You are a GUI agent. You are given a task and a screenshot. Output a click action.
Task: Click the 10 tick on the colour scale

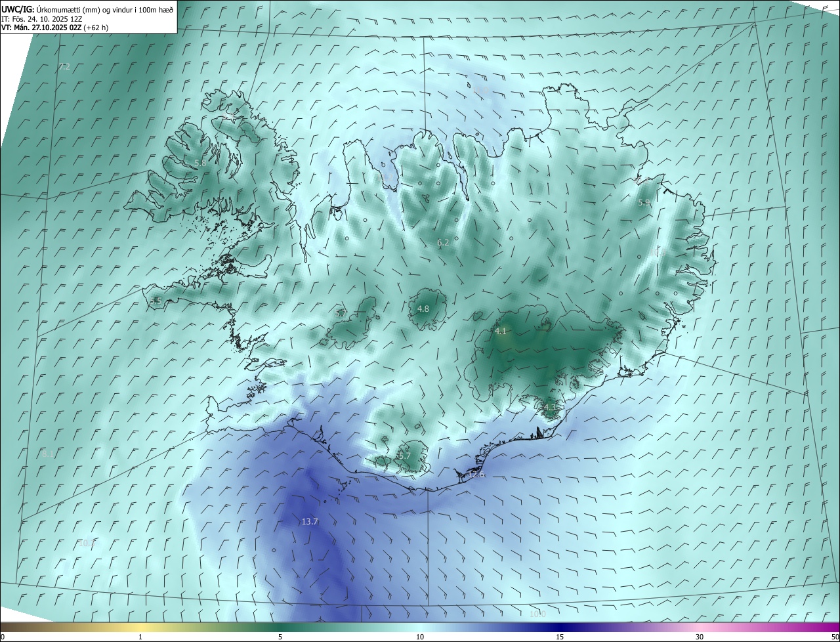tap(420, 637)
